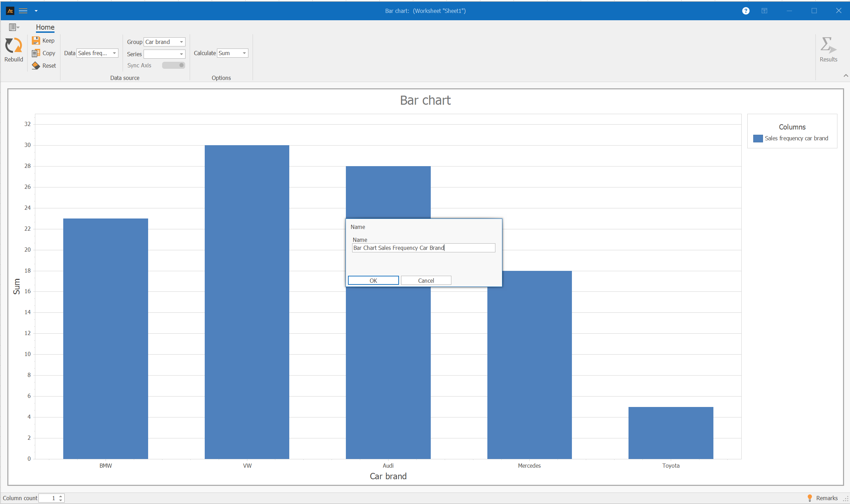Click the Keep save icon
Screen dimensions: 850x504
pos(36,40)
